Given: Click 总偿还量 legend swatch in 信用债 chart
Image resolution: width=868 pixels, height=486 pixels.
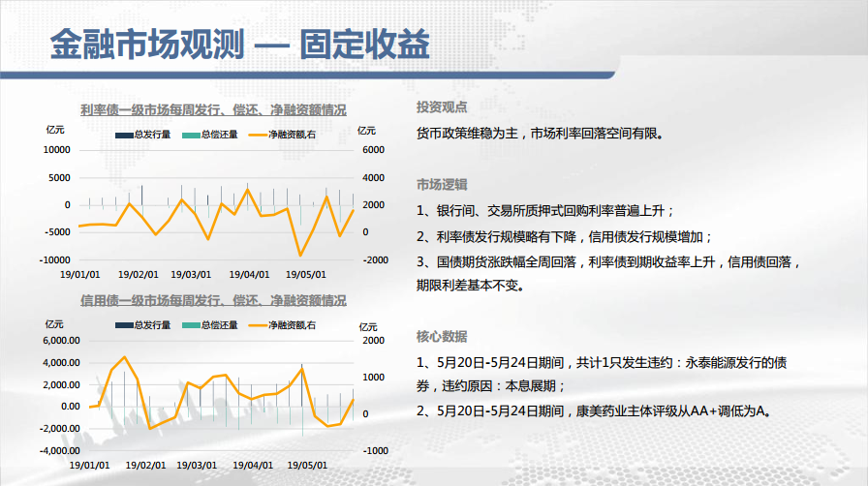Looking at the screenshot, I should coord(191,325).
